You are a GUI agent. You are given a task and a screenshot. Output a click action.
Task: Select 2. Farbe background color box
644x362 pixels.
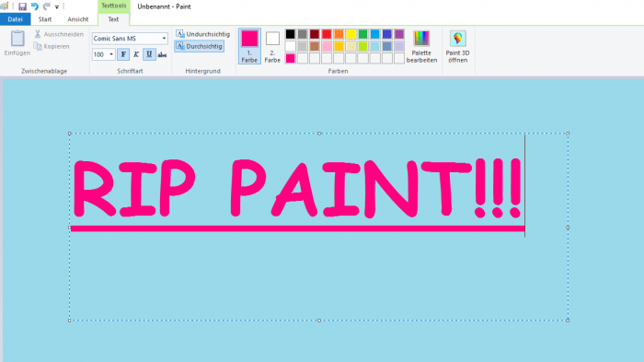(x=272, y=46)
